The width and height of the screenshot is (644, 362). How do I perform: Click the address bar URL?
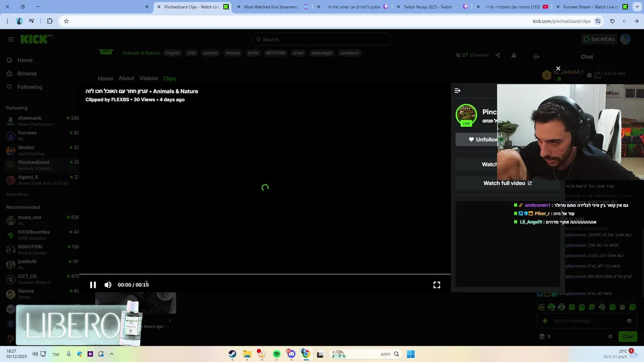click(x=561, y=21)
